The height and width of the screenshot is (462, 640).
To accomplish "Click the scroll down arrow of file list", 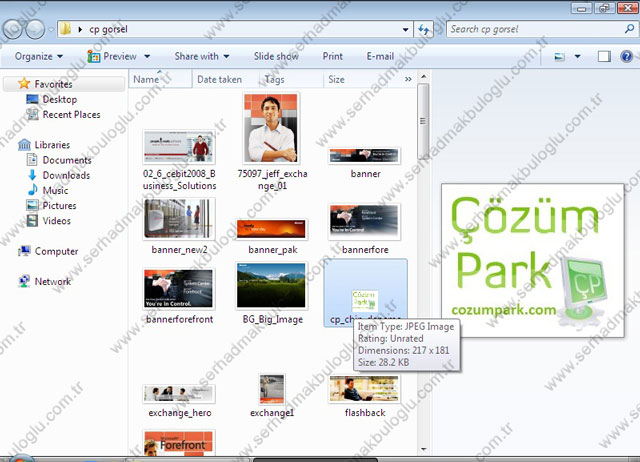I will pyautogui.click(x=423, y=449).
